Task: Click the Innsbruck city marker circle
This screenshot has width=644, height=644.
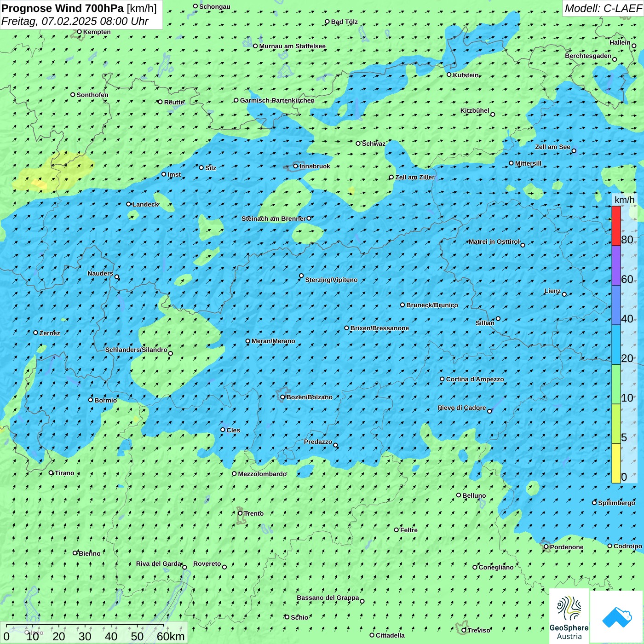Action: pos(296,166)
